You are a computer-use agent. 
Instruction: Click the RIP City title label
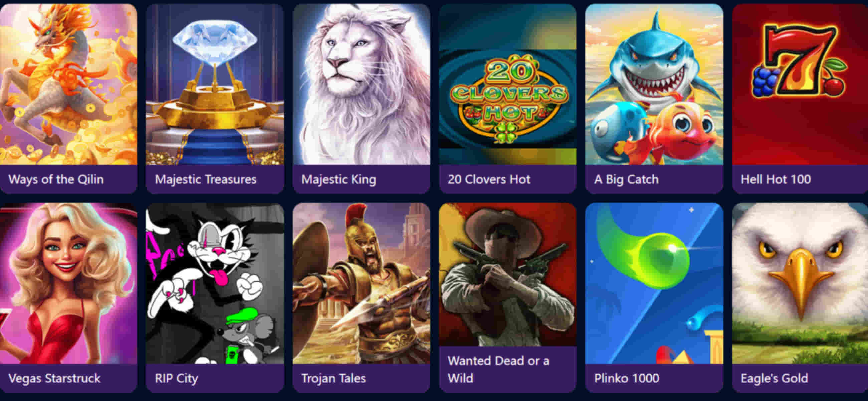click(x=176, y=378)
